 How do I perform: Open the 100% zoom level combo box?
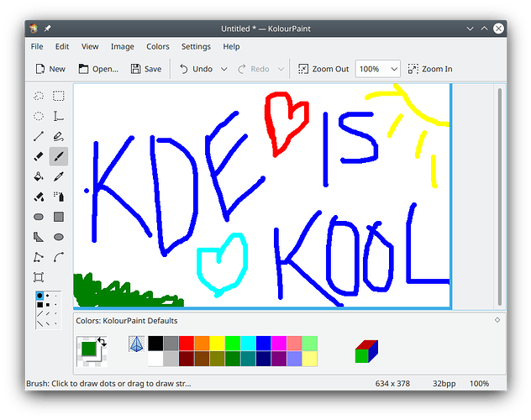[x=378, y=69]
